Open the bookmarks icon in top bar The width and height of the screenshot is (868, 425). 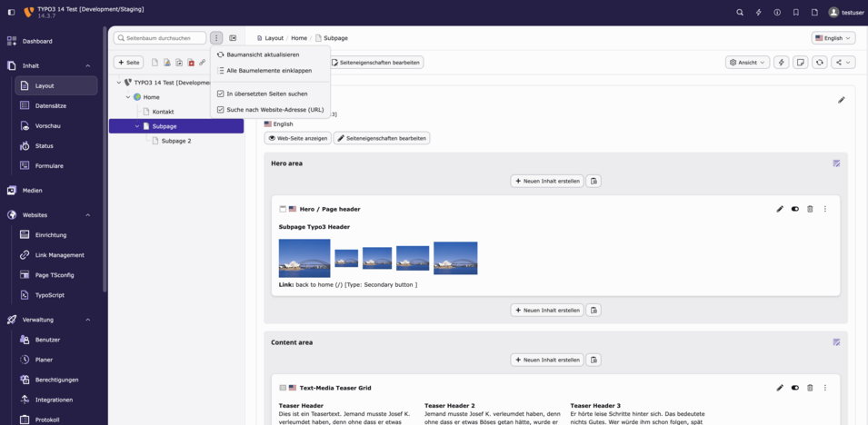pos(796,12)
